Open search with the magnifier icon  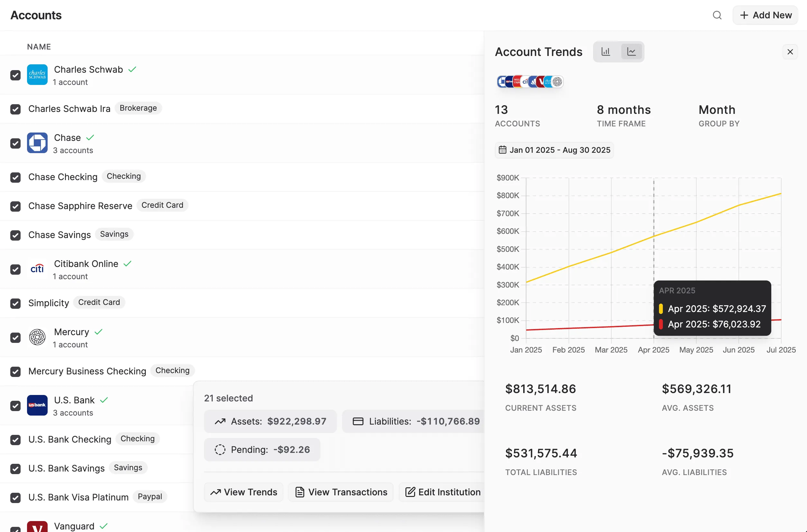717,15
